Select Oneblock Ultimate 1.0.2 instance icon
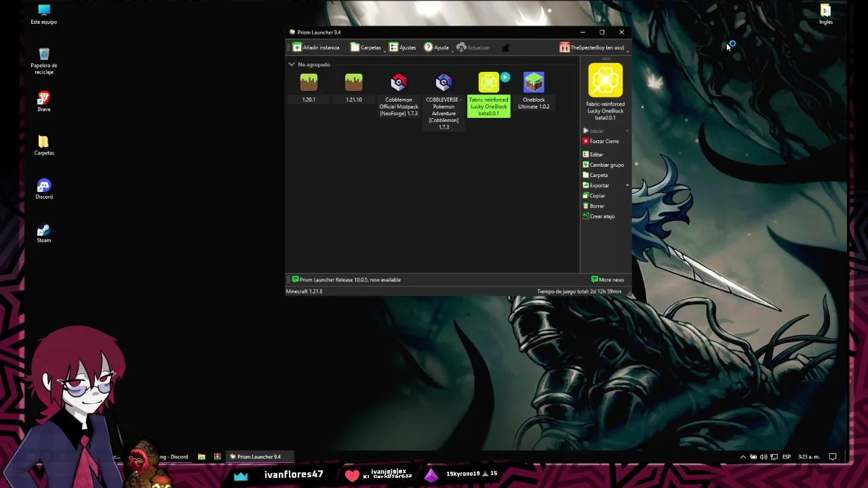This screenshot has width=868, height=488. pyautogui.click(x=534, y=83)
